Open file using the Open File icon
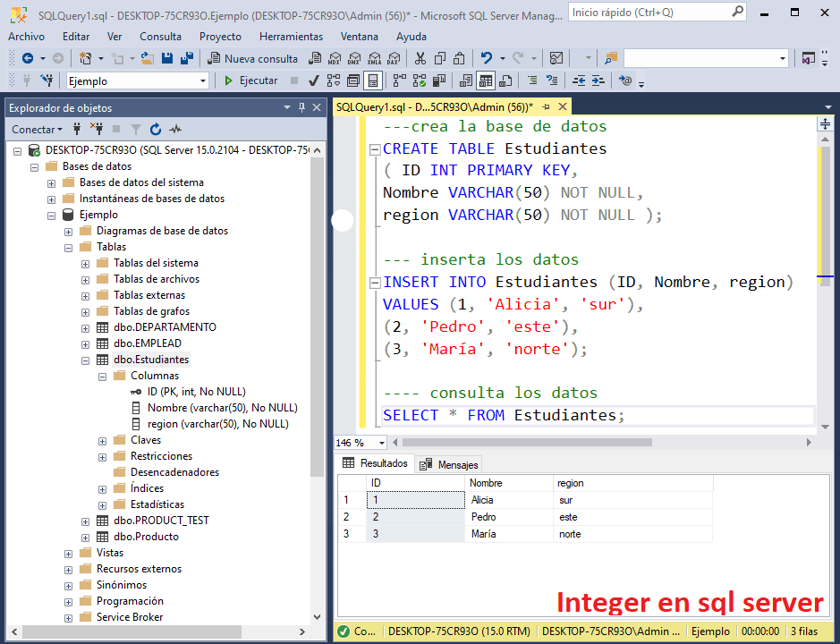This screenshot has width=840, height=644. click(x=148, y=58)
